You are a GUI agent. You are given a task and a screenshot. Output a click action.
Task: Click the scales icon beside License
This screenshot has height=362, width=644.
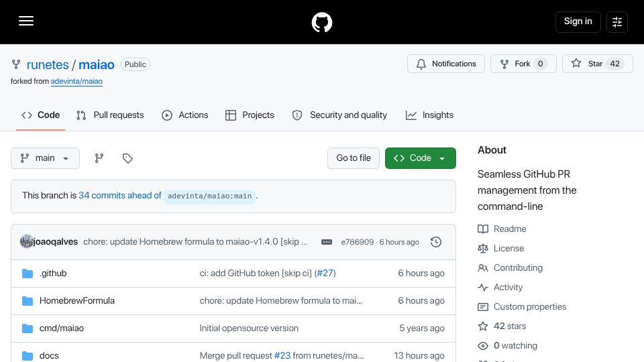[483, 248]
